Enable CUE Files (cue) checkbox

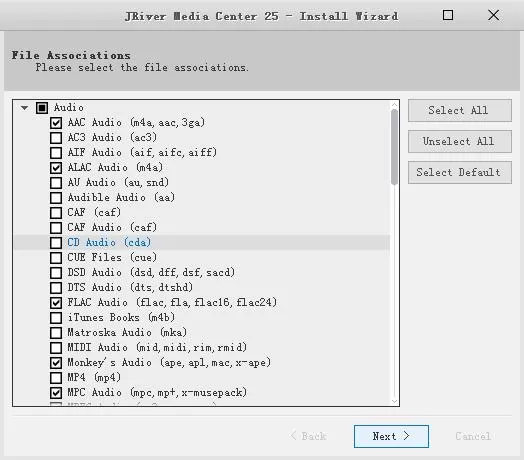point(56,258)
